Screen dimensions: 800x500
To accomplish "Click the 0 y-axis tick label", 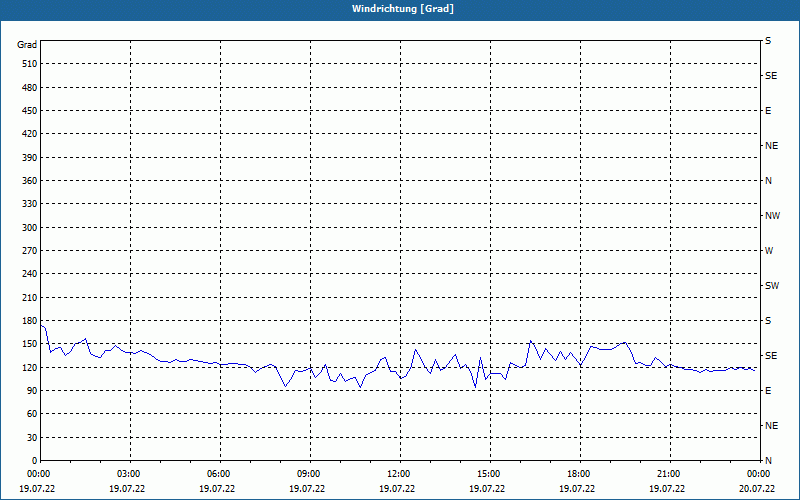I will click(34, 461).
